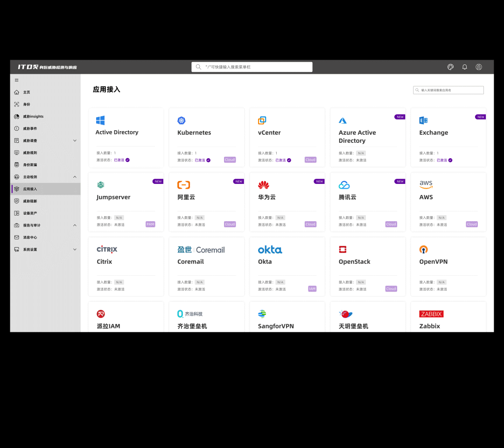Click 已激活 status on Exchange card
This screenshot has height=448, width=504.
click(x=445, y=161)
